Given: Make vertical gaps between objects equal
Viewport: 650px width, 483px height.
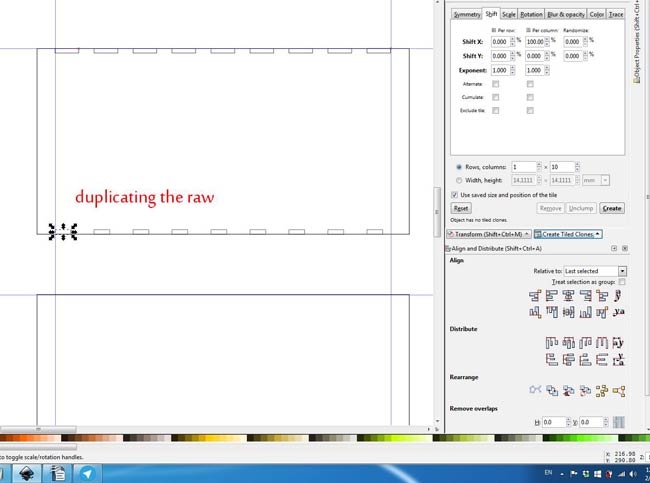Looking at the screenshot, I should click(x=602, y=359).
